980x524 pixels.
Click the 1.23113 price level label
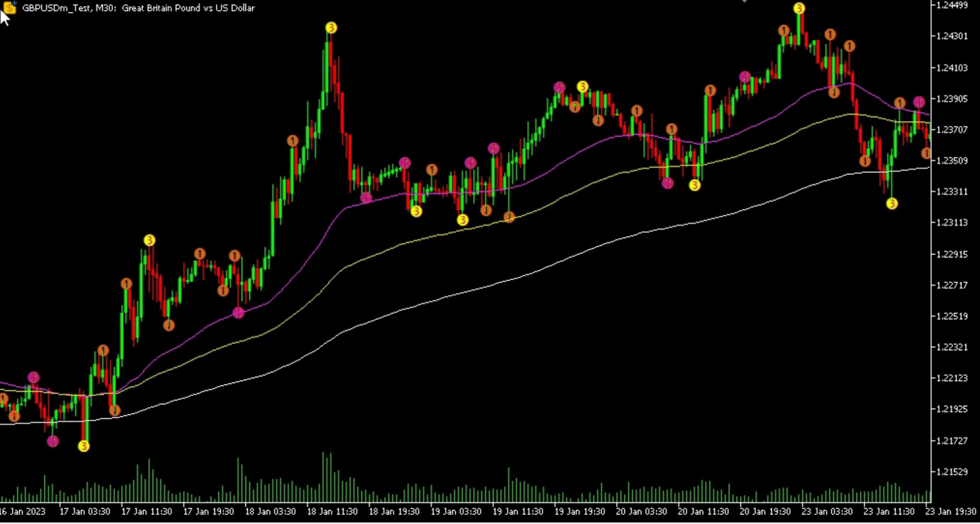(x=951, y=222)
